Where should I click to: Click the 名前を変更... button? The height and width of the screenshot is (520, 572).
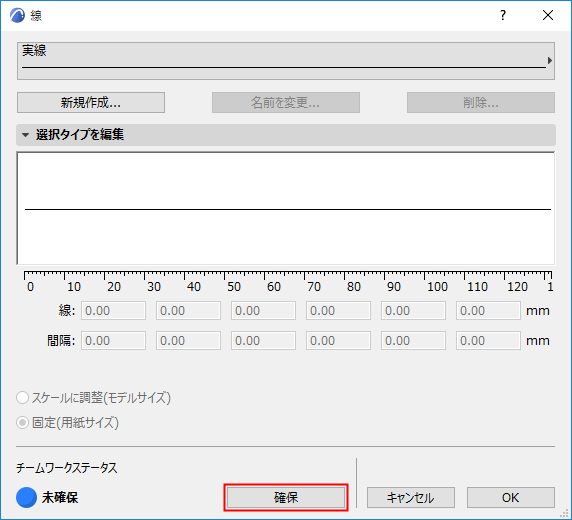(x=286, y=103)
